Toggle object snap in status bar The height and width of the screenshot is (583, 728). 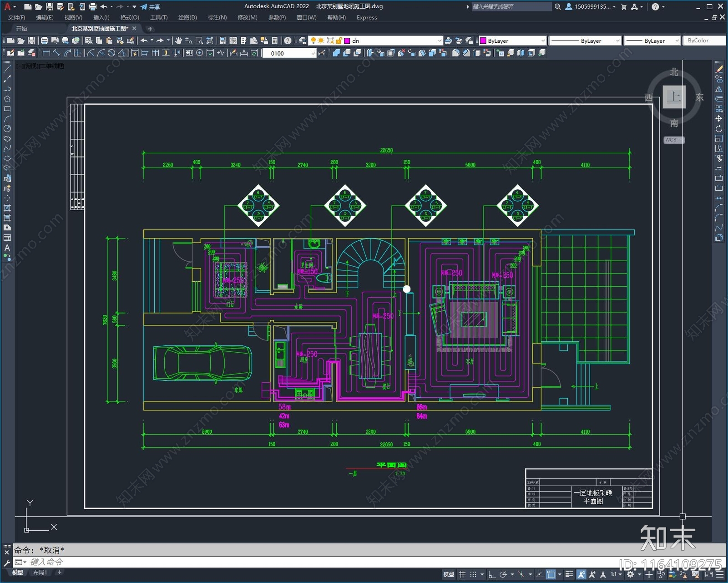click(551, 574)
